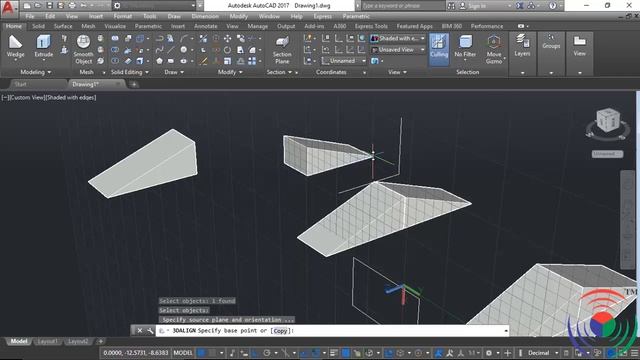The width and height of the screenshot is (640, 360).
Task: Activate the Extrude tool
Action: point(43,46)
